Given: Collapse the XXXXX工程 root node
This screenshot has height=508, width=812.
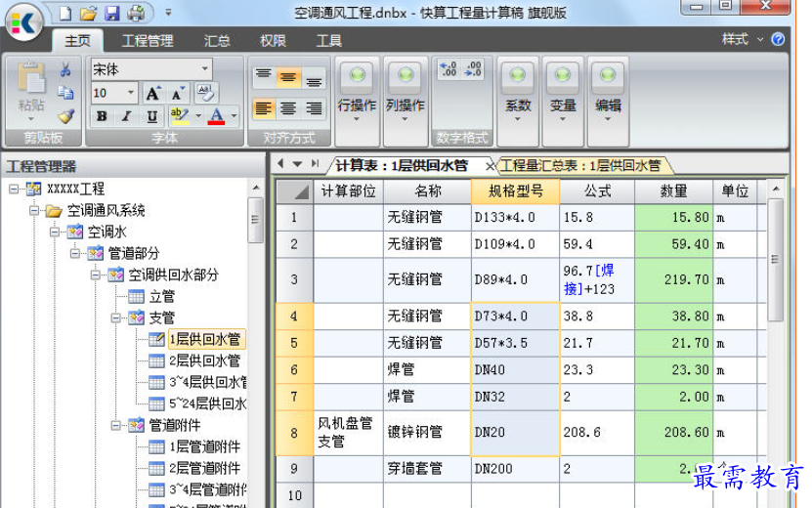Looking at the screenshot, I should [x=14, y=189].
